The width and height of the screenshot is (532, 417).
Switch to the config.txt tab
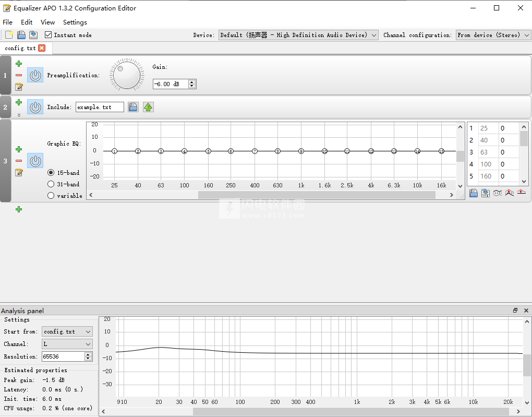click(x=20, y=48)
